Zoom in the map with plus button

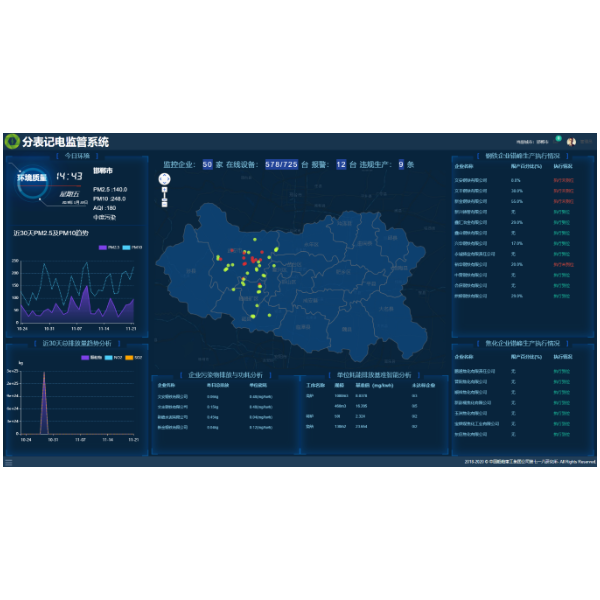click(x=164, y=190)
